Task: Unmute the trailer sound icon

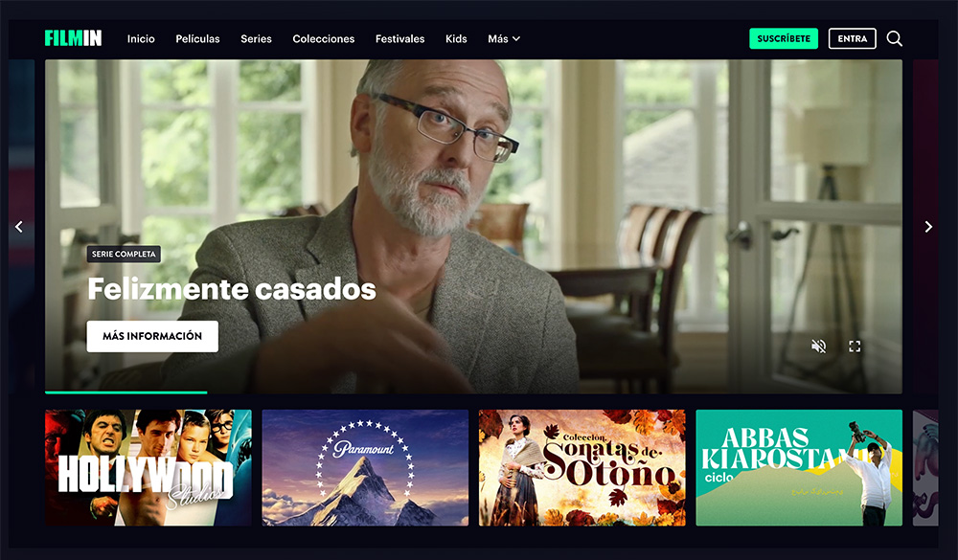Action: coord(818,347)
